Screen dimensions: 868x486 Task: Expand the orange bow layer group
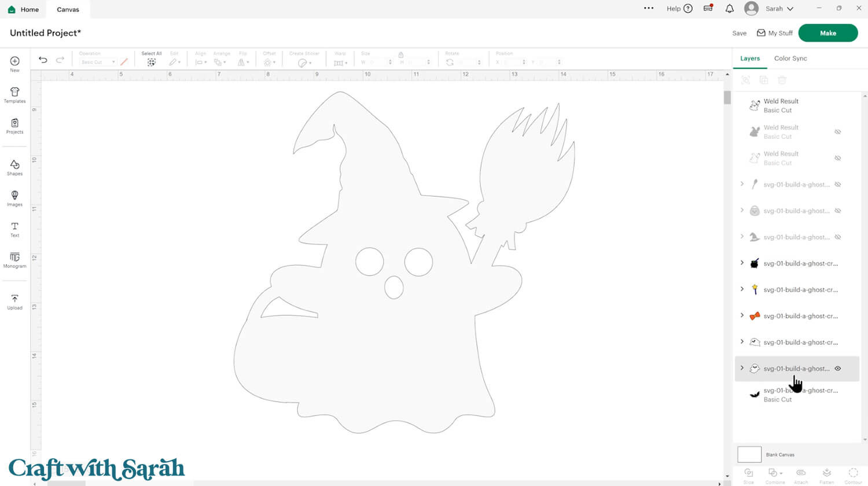tap(742, 316)
